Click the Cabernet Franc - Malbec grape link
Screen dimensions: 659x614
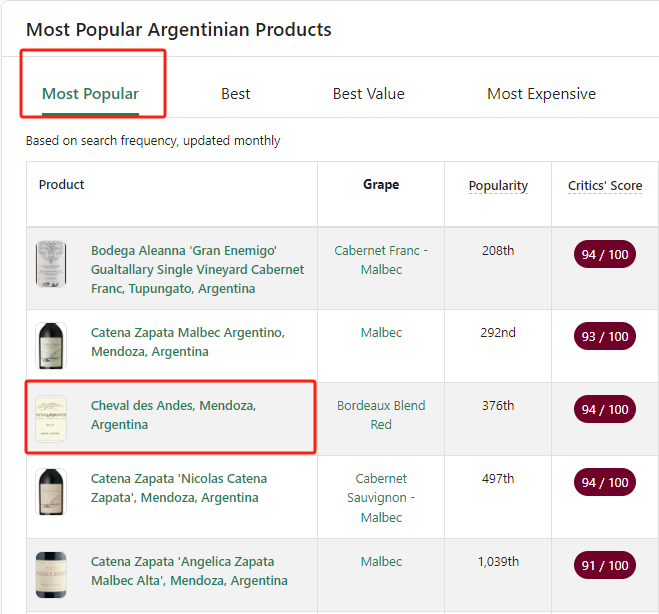coord(380,260)
